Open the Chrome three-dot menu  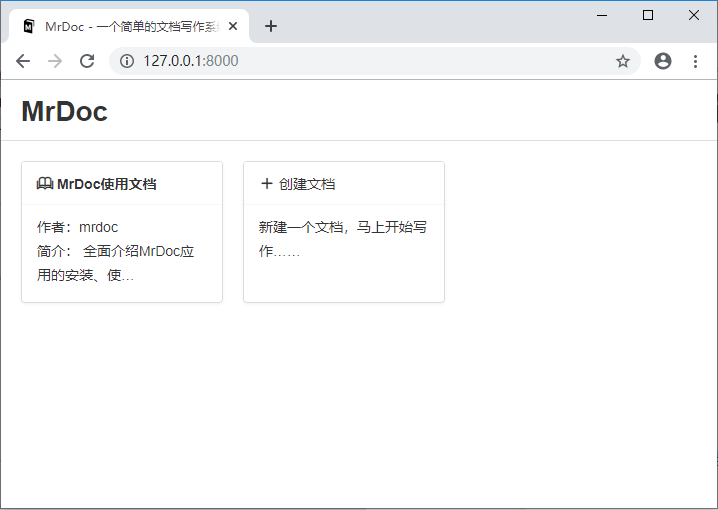(695, 61)
